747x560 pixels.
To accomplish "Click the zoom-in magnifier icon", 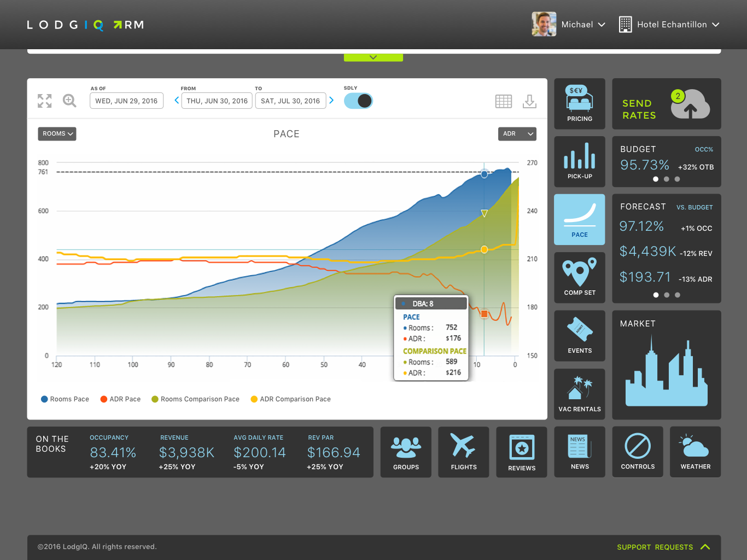I will (x=69, y=101).
